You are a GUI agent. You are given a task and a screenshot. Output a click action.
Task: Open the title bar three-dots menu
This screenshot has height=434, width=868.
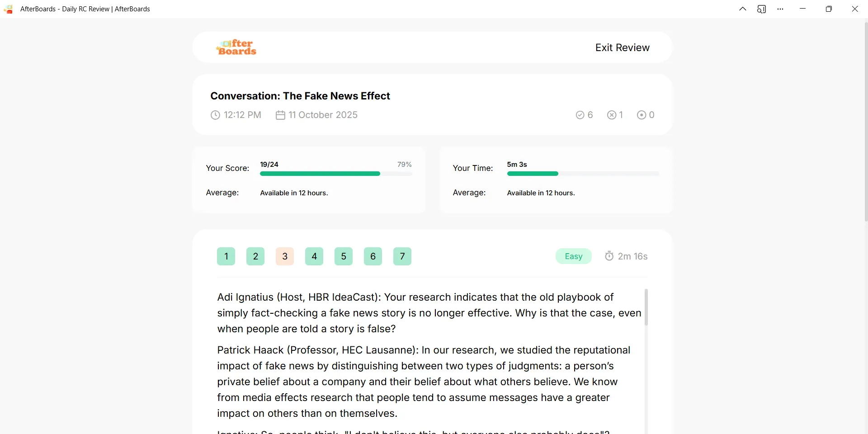(780, 9)
